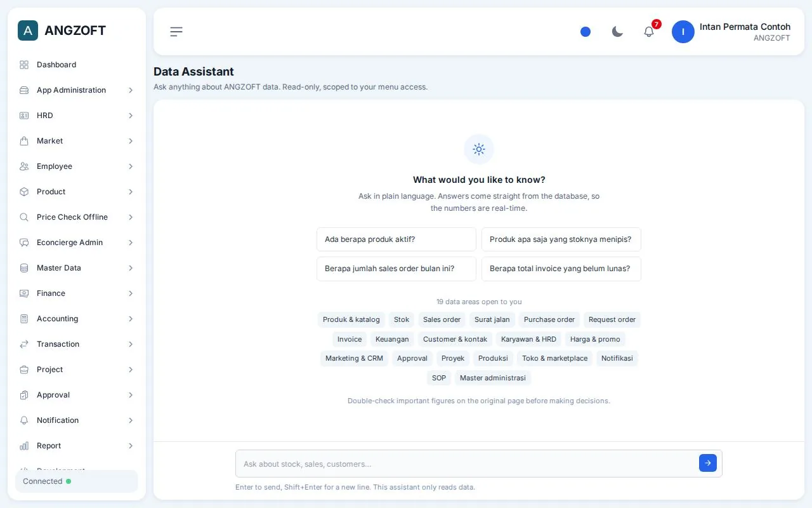Click the Price Check Offline search icon
Screen dimensions: 812x508
tap(24, 217)
